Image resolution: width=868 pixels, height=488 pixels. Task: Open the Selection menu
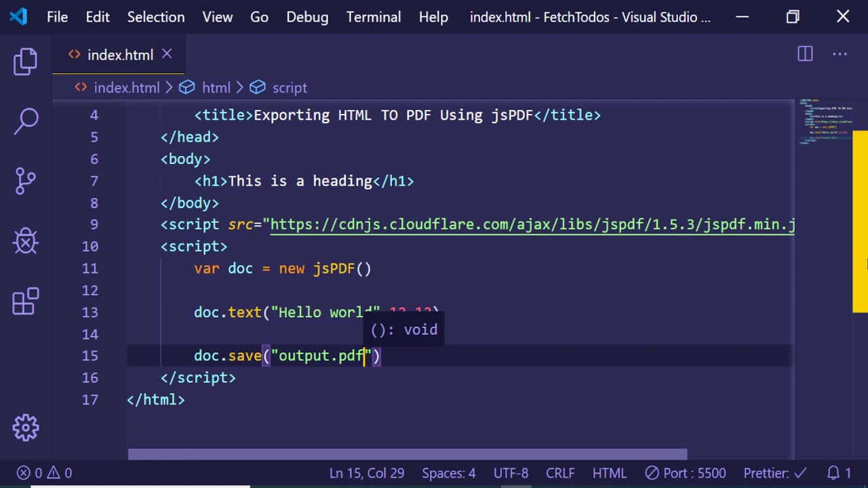pyautogui.click(x=156, y=17)
